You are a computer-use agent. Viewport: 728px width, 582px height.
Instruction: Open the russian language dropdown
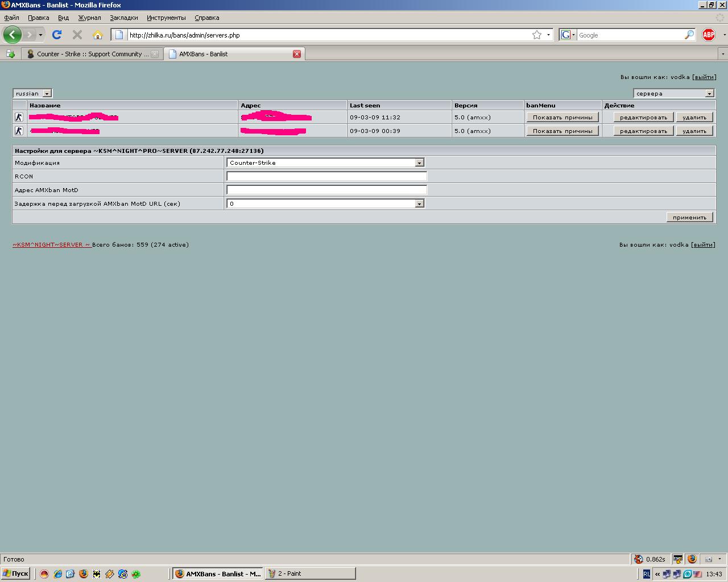32,93
